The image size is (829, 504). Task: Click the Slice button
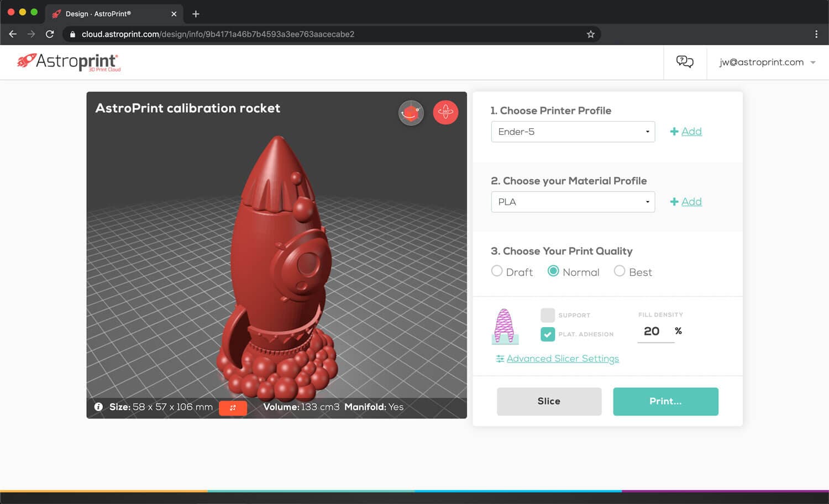pyautogui.click(x=549, y=401)
